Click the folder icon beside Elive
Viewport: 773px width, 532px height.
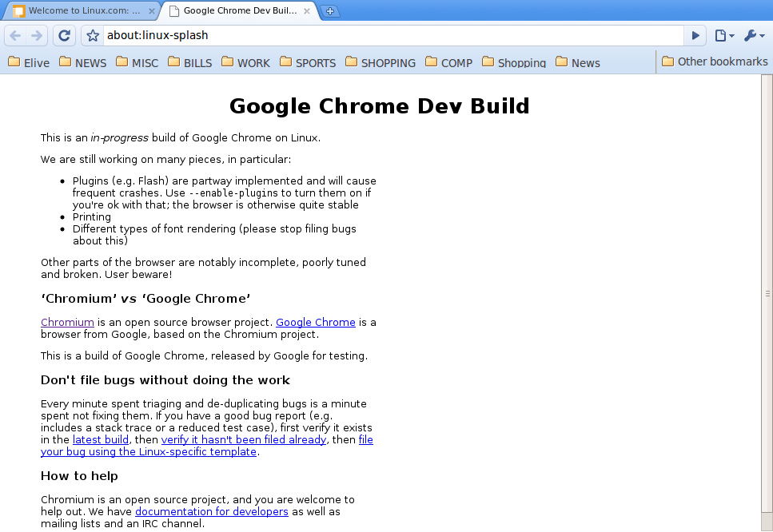(14, 62)
